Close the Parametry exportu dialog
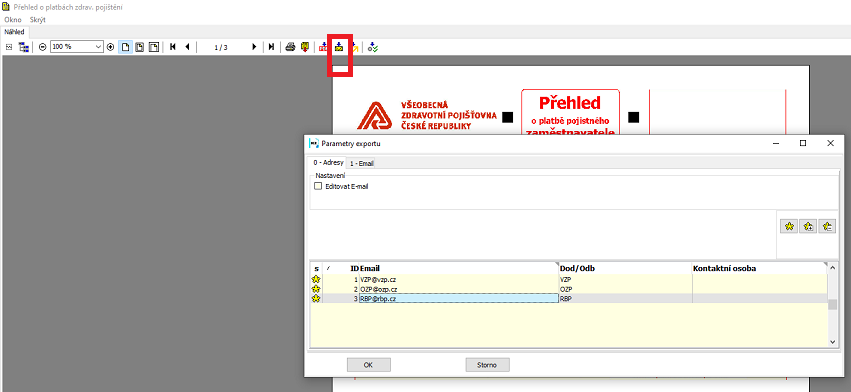The height and width of the screenshot is (392, 851). tap(830, 143)
